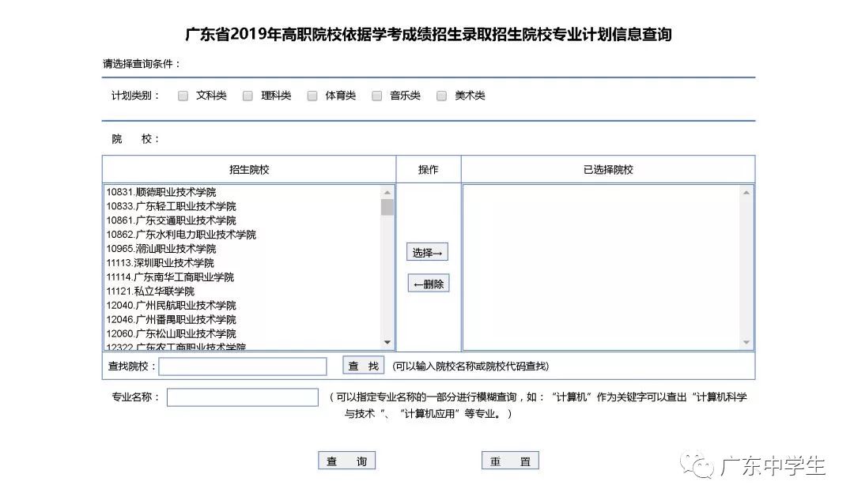
Task: Click the ←删除 button
Action: coord(428,283)
